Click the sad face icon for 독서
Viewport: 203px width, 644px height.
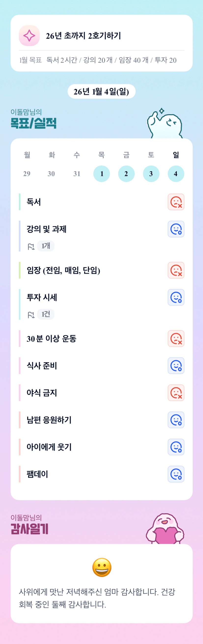pyautogui.click(x=176, y=202)
